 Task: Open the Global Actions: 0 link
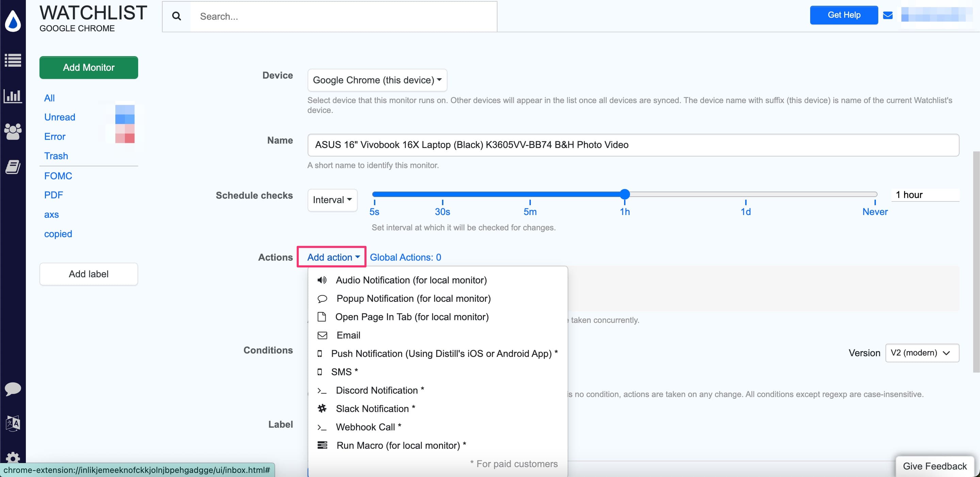coord(405,257)
